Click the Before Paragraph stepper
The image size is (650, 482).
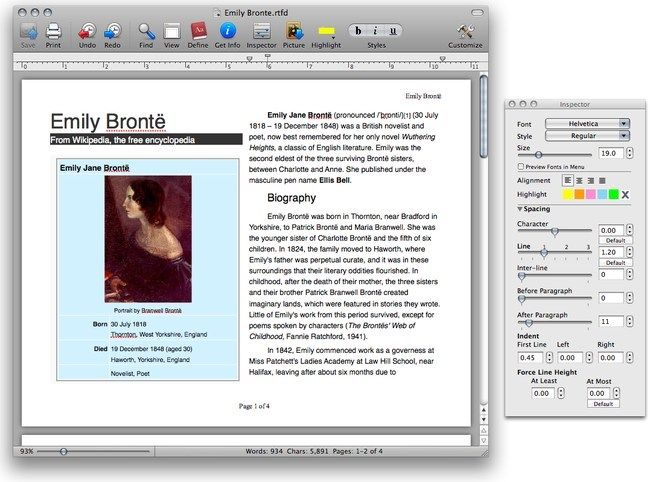coord(630,298)
